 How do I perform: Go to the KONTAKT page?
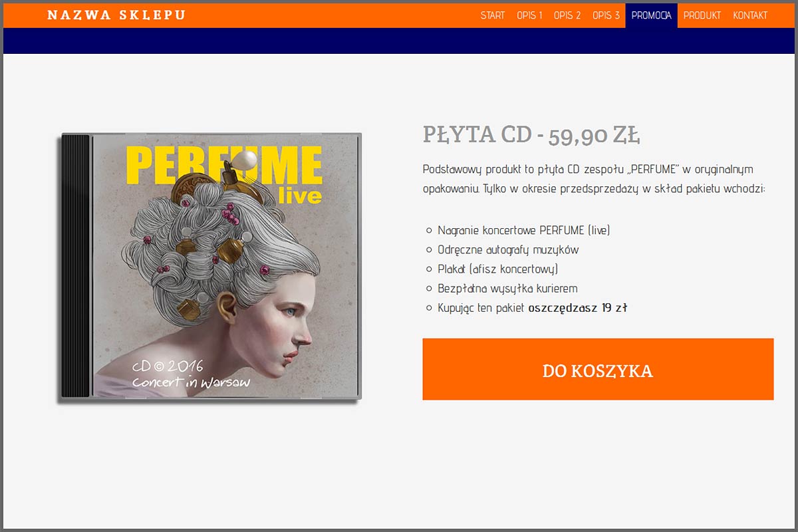point(750,15)
